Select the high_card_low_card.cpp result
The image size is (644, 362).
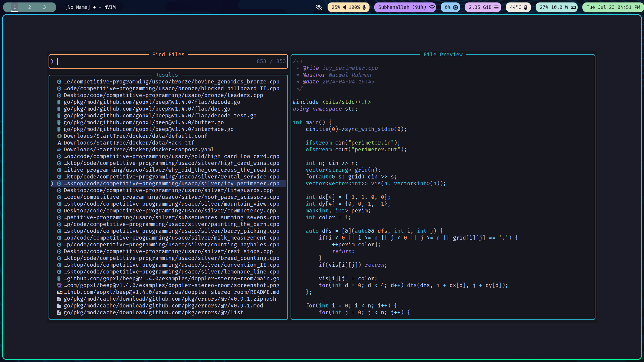(168, 156)
